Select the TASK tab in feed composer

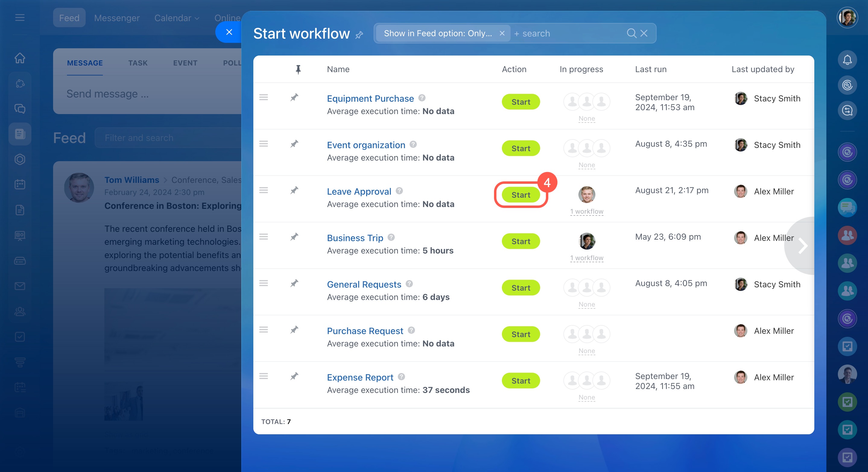[138, 63]
